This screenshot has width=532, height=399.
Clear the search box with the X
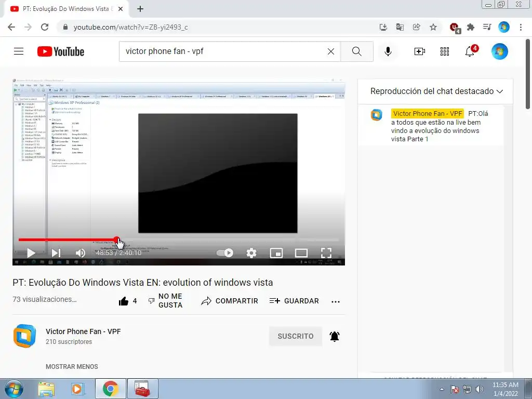click(331, 51)
